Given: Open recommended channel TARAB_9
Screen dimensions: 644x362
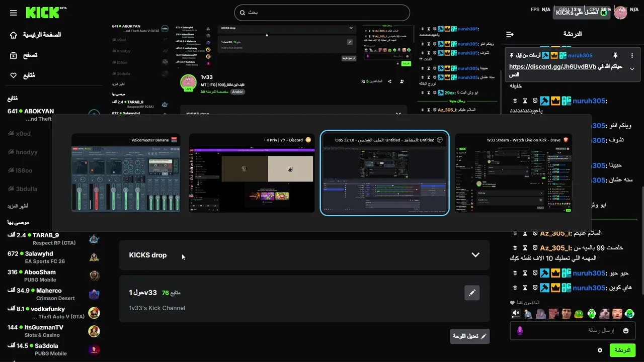Looking at the screenshot, I should pos(53,239).
